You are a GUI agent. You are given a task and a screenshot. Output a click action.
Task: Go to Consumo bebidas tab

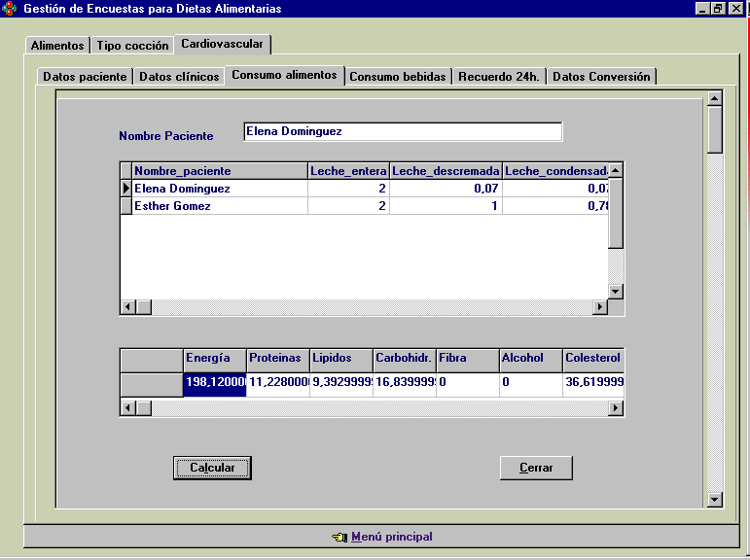pos(397,77)
